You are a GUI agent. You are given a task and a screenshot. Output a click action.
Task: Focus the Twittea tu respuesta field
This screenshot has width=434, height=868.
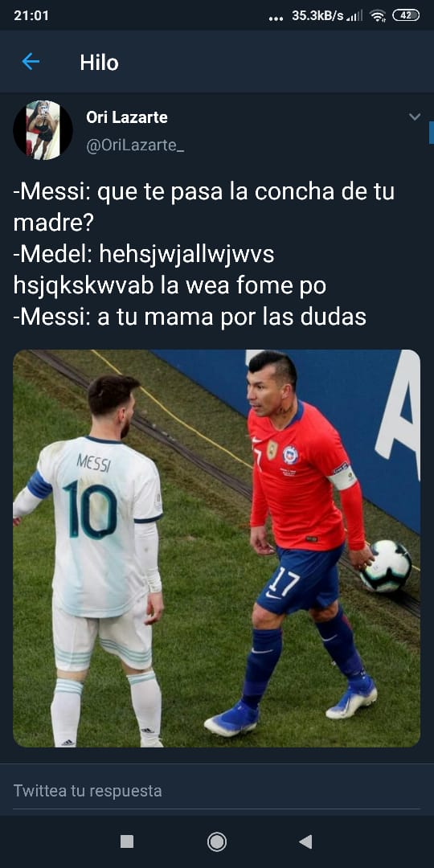tap(216, 791)
